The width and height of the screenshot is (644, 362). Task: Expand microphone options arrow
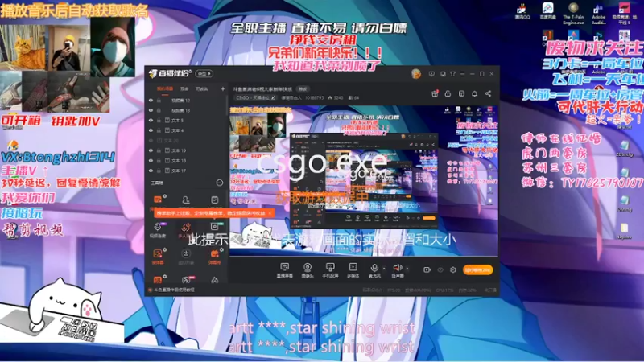[x=384, y=269]
